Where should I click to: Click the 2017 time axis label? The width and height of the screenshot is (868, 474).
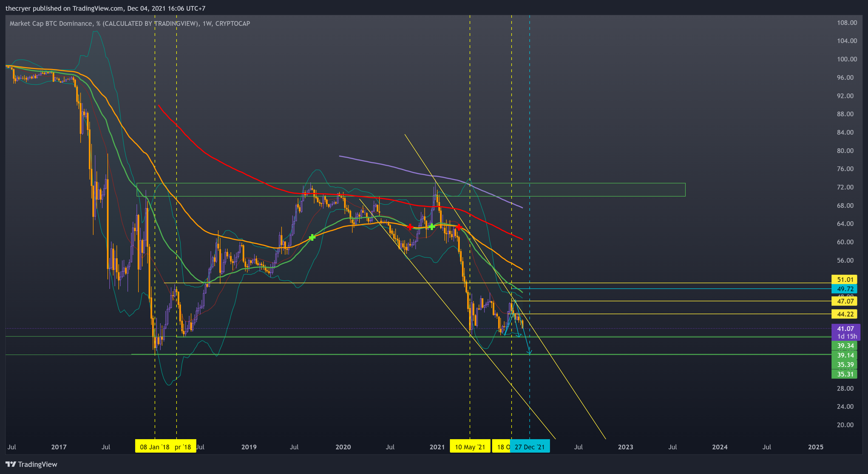tap(59, 447)
